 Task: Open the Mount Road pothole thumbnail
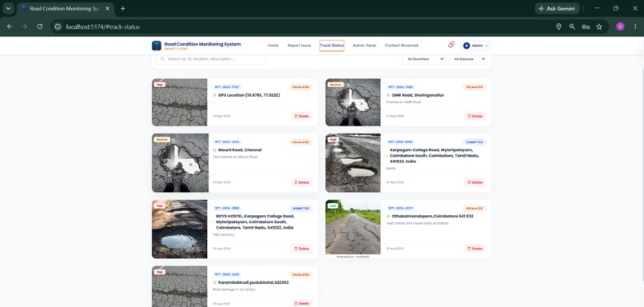(x=180, y=163)
